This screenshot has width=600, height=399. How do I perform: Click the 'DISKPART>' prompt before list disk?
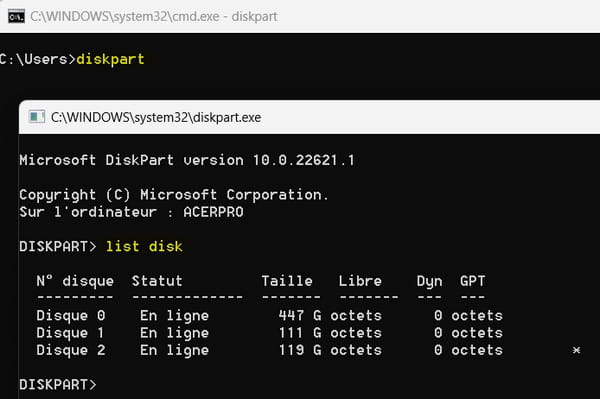(x=58, y=246)
